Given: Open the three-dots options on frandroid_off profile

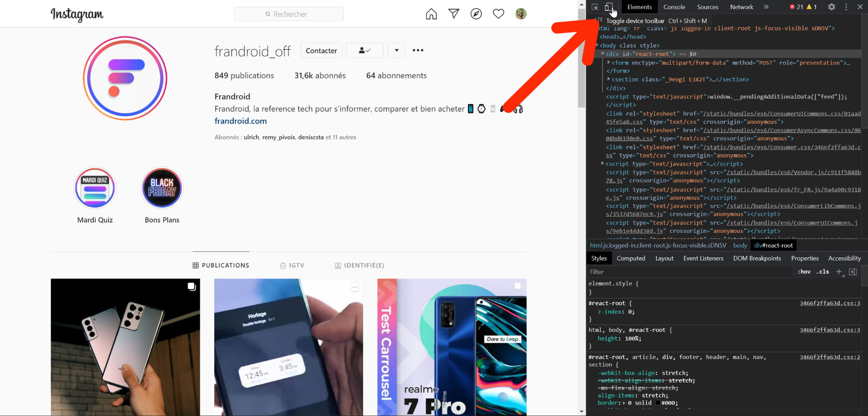Looking at the screenshot, I should [418, 50].
